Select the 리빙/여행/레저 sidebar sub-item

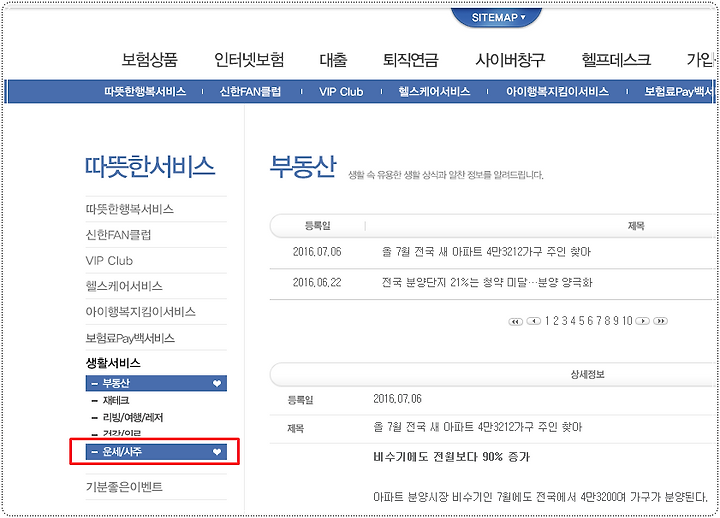point(132,417)
